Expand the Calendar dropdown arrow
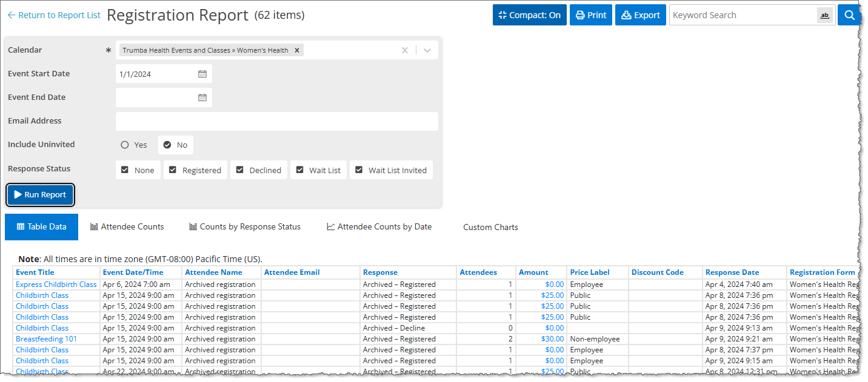 (x=427, y=50)
